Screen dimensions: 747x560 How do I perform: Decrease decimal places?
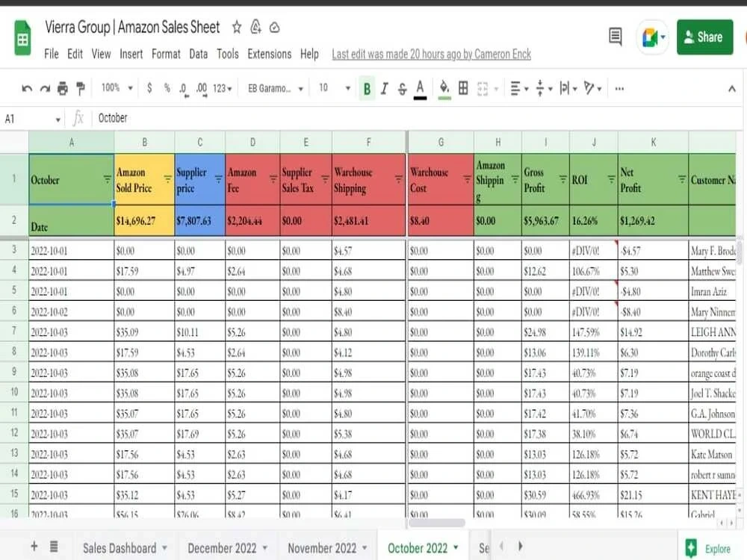pyautogui.click(x=184, y=89)
